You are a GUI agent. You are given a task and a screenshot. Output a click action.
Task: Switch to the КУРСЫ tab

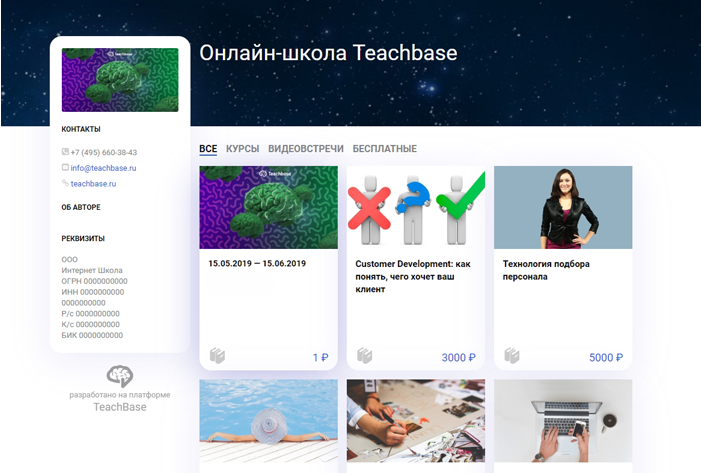[242, 149]
